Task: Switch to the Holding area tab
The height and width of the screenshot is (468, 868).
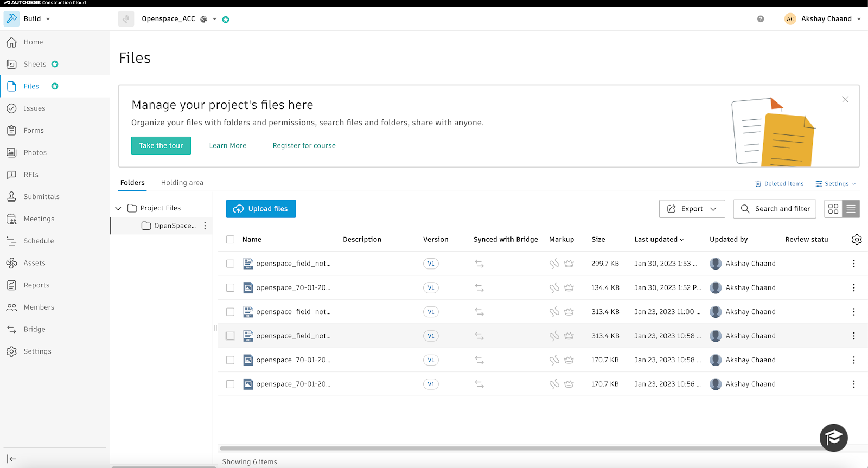Action: (x=182, y=183)
